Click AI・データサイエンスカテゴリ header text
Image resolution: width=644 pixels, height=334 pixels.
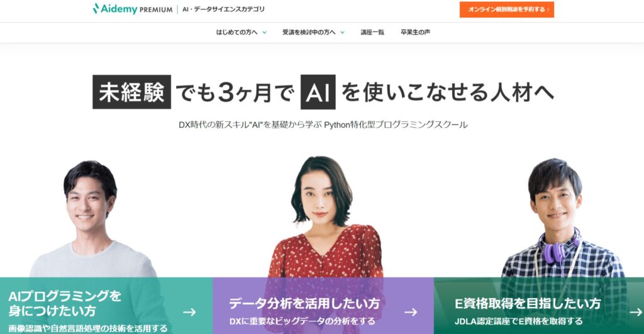click(x=223, y=9)
